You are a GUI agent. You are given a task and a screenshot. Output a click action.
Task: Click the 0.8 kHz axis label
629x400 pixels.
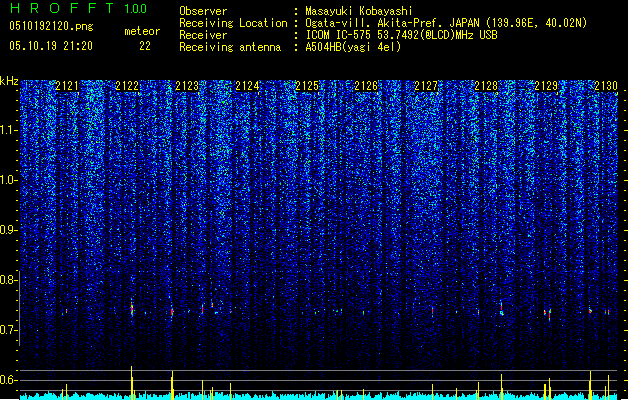(x=9, y=280)
